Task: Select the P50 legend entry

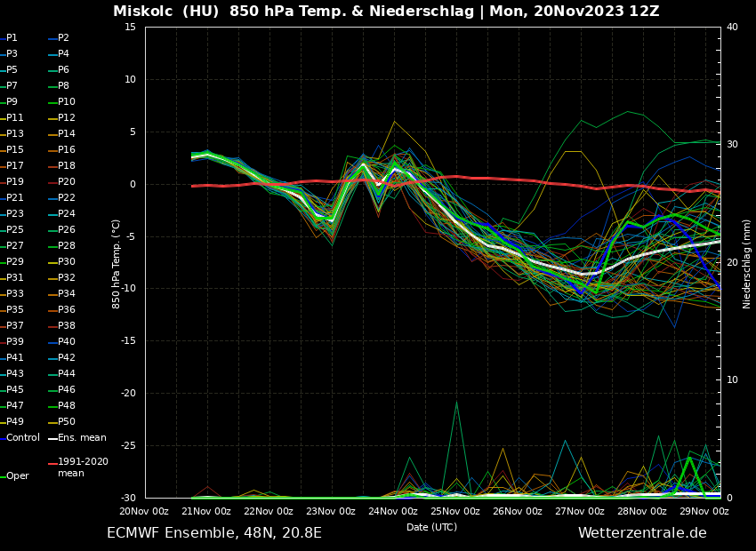Action: 66,422
